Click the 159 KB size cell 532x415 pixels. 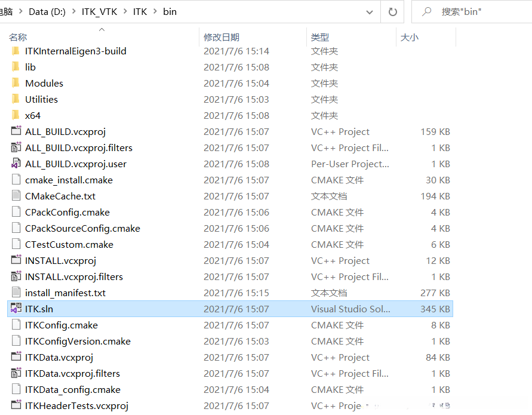(435, 131)
